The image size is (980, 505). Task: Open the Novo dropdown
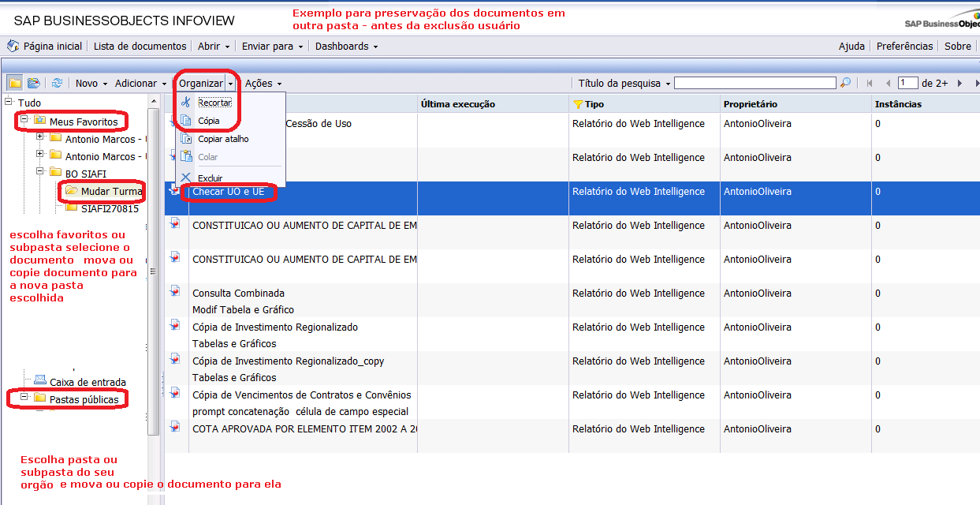[x=91, y=83]
